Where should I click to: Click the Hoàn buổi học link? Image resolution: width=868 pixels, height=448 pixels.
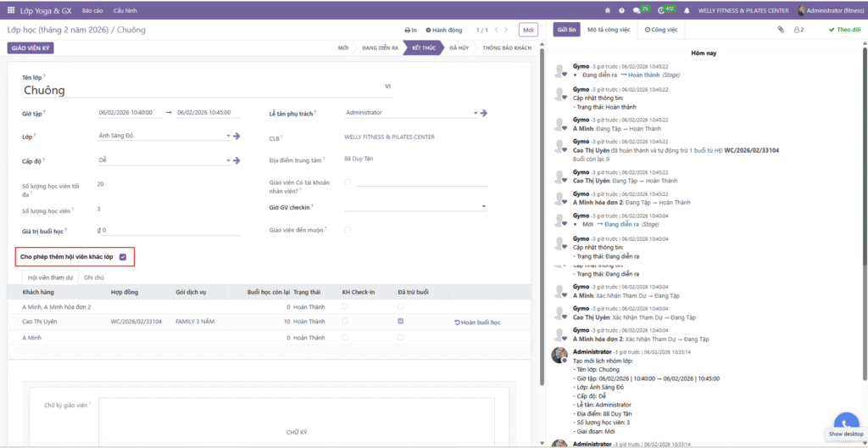click(x=478, y=322)
